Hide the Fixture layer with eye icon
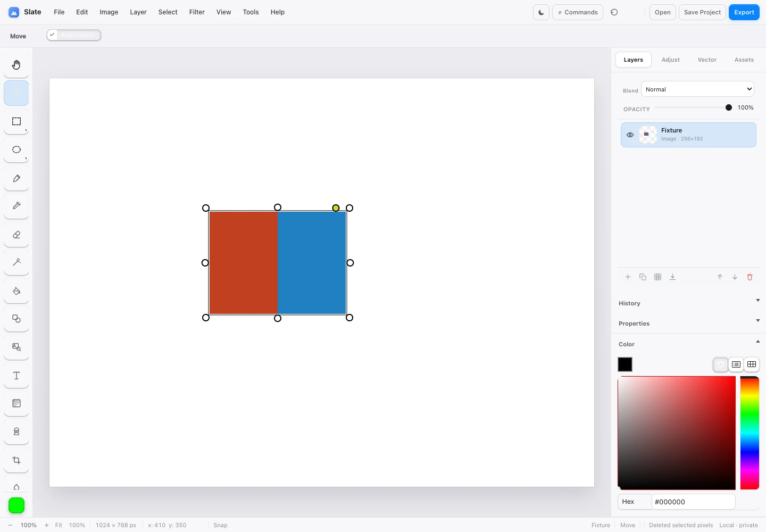This screenshot has height=532, width=766. (x=630, y=135)
